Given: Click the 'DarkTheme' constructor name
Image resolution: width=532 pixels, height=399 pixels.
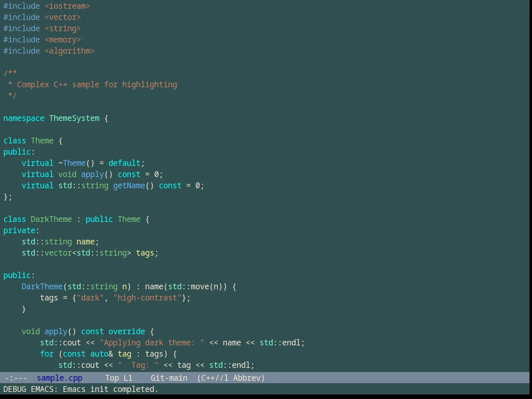Looking at the screenshot, I should click(42, 286).
